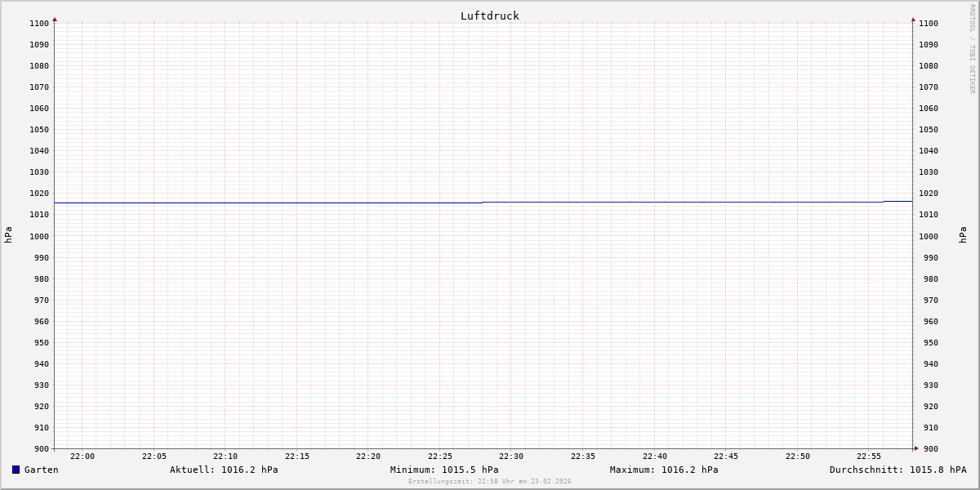980x490 pixels.
Task: Click the right vertical hPa axis title
Action: coord(963,235)
